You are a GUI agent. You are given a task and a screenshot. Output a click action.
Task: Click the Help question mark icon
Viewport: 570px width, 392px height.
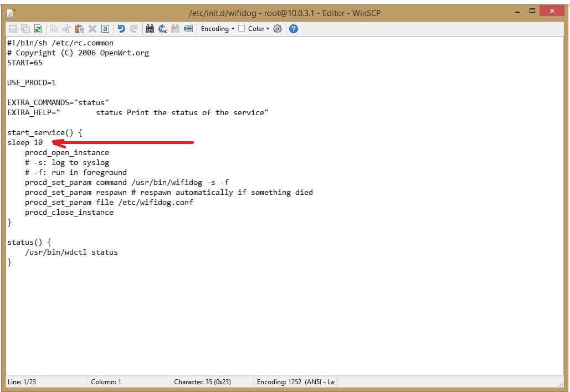(x=294, y=29)
